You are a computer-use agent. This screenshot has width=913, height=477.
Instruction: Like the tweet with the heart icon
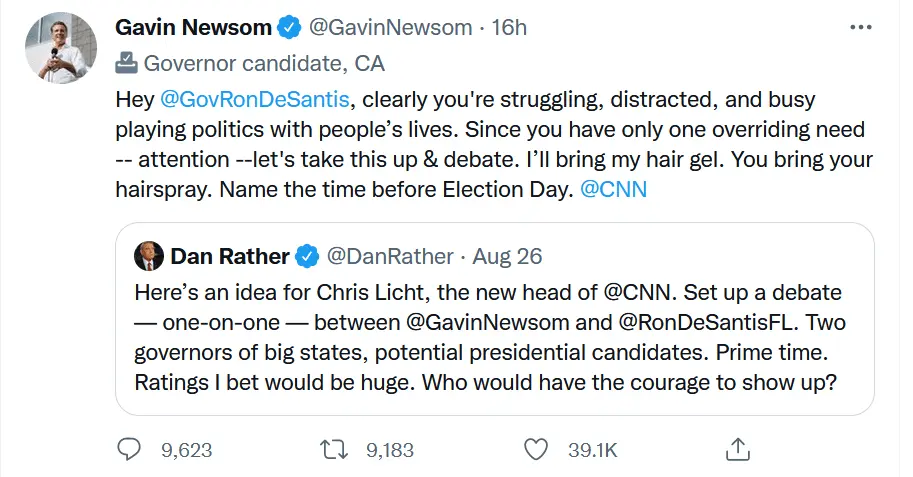(538, 449)
